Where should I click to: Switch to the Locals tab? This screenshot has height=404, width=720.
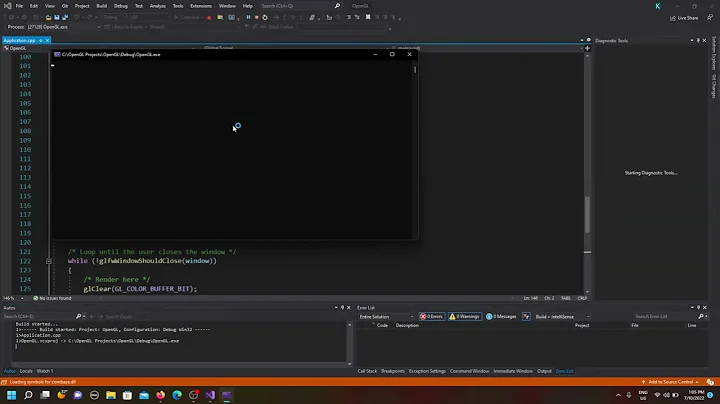point(26,371)
